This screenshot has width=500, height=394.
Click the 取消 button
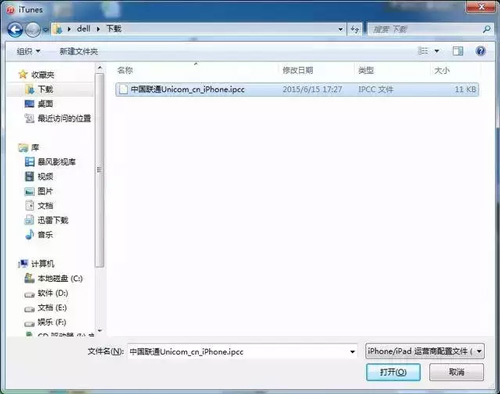click(456, 372)
